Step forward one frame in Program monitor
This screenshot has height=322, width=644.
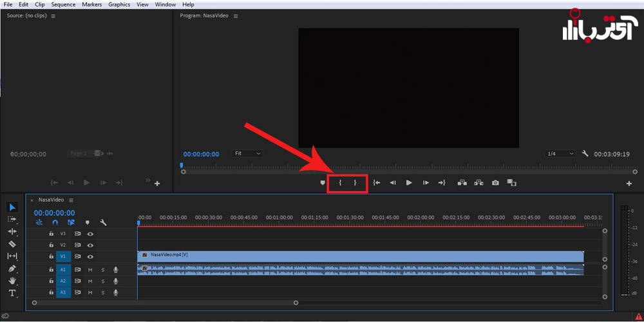tap(426, 183)
